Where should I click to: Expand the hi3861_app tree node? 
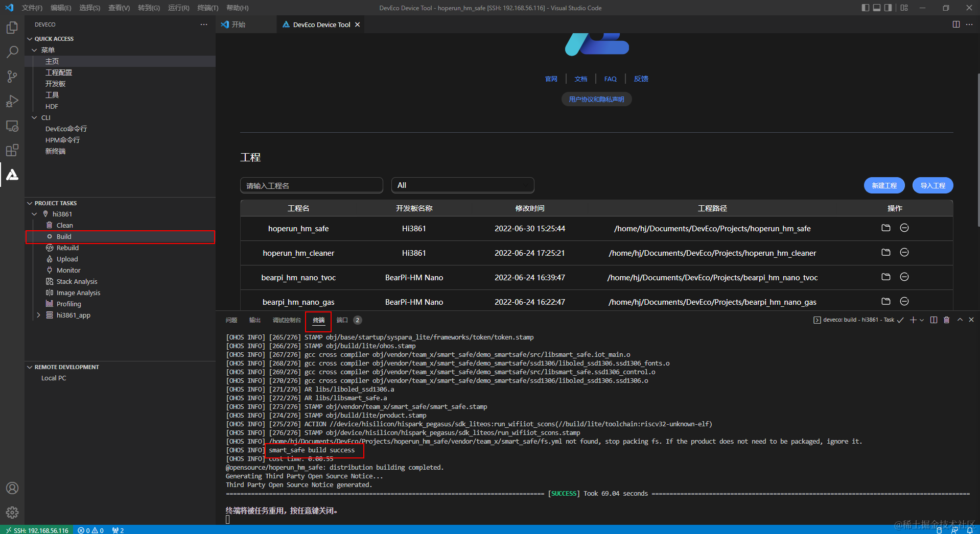coord(38,315)
